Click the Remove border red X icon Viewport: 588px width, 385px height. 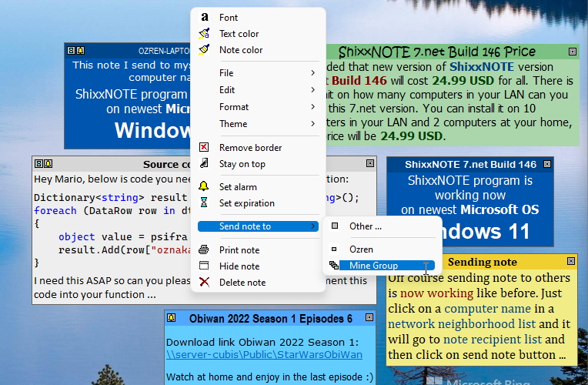[204, 147]
